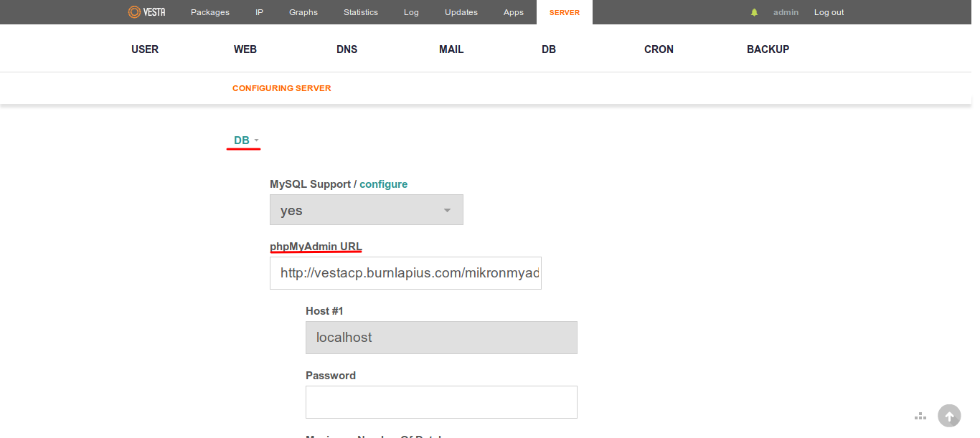Go to Graphs page
This screenshot has width=980, height=438.
click(303, 12)
